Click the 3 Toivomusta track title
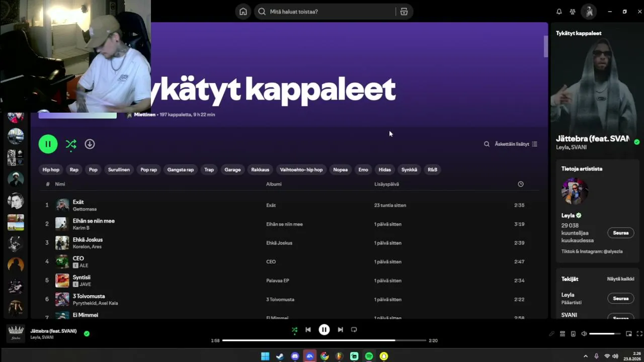The image size is (644, 362). (x=89, y=296)
